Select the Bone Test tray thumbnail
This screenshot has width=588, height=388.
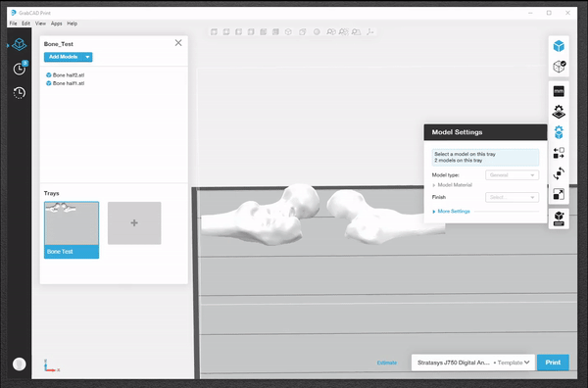(72, 230)
